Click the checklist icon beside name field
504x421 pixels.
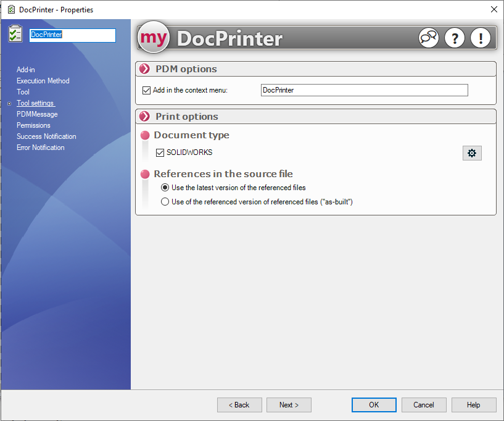[x=15, y=35]
